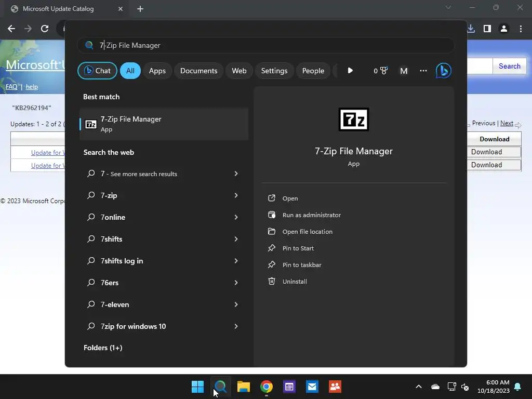The width and height of the screenshot is (532, 399).
Task: Filter results by Documents
Action: (198, 71)
